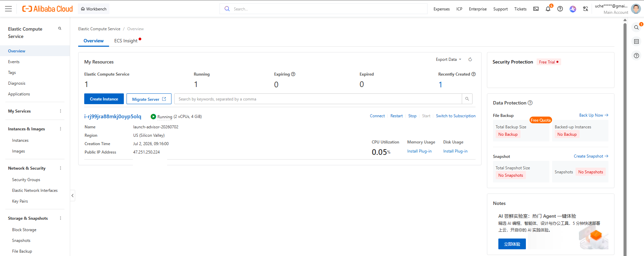Open Instances & Images options menu

point(60,129)
